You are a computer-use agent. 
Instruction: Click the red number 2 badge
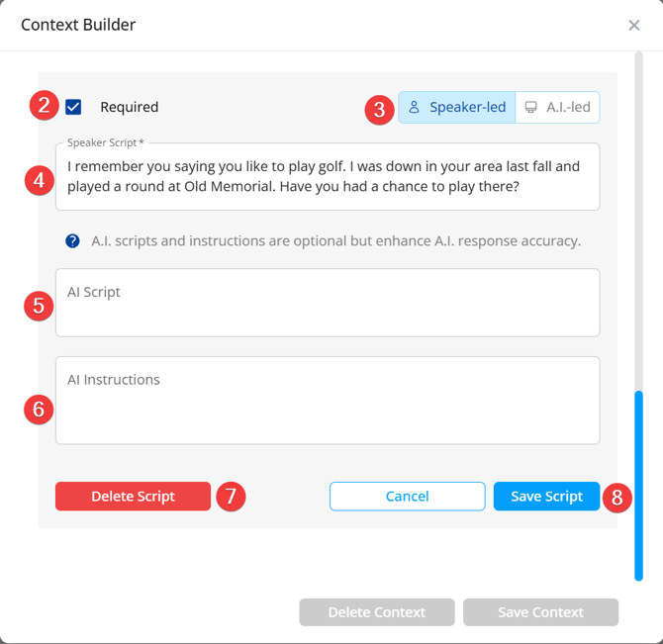[x=43, y=106]
